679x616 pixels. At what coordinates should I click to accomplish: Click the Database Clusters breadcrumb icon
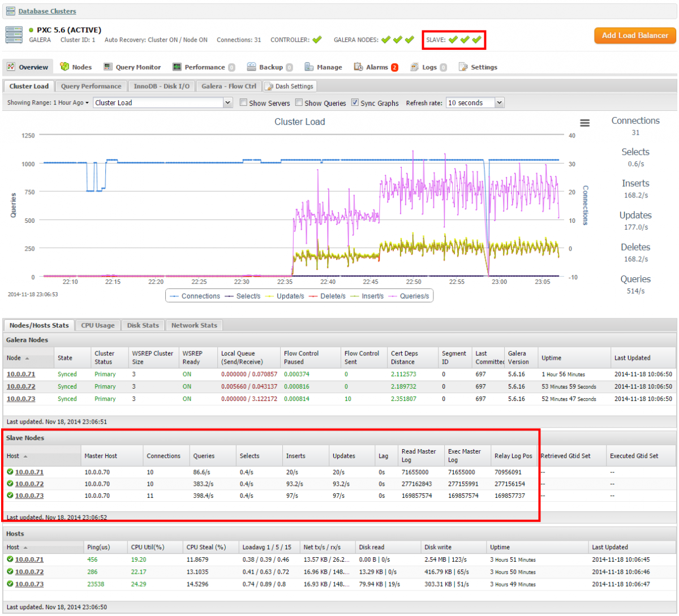pos(10,11)
